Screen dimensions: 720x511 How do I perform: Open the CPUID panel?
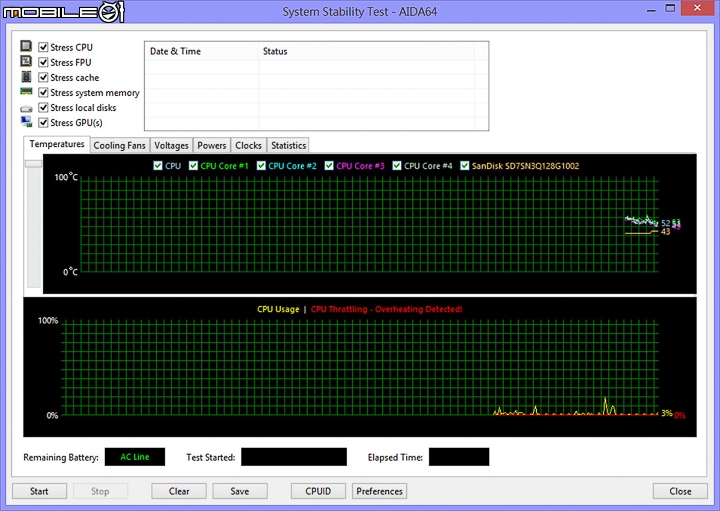[x=318, y=491]
